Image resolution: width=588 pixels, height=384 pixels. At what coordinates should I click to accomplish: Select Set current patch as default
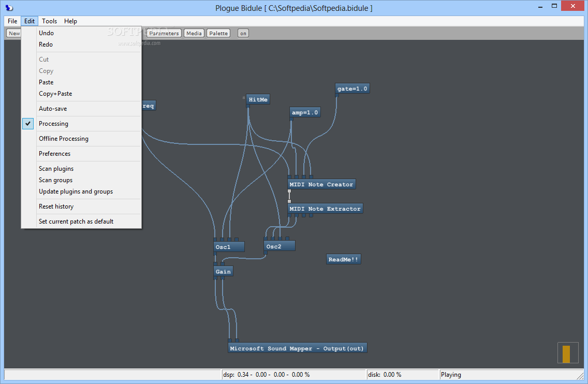pos(81,221)
